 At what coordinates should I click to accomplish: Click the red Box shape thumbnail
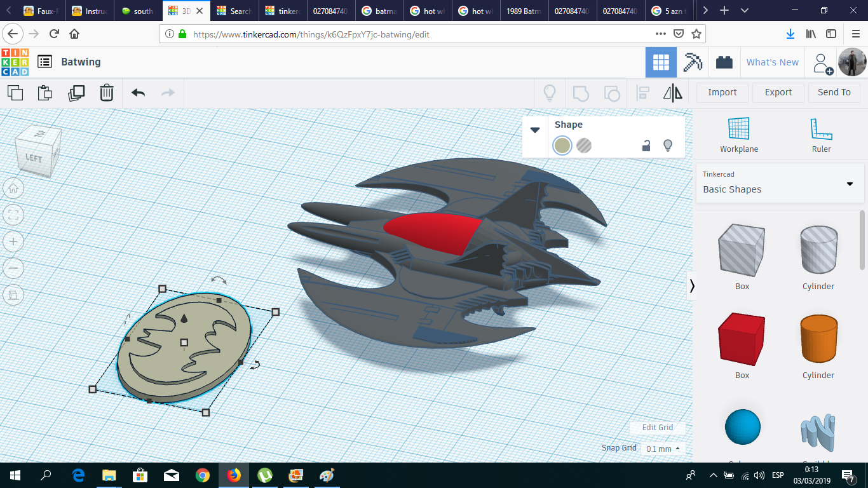point(742,340)
